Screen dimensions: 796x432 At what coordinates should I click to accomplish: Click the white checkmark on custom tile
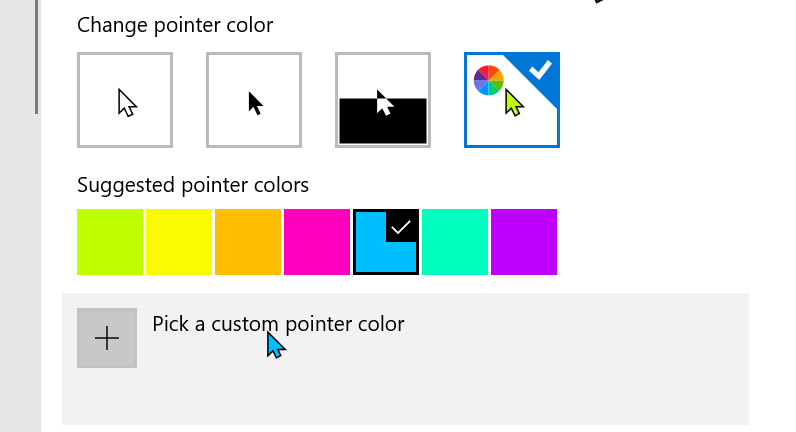click(x=540, y=70)
